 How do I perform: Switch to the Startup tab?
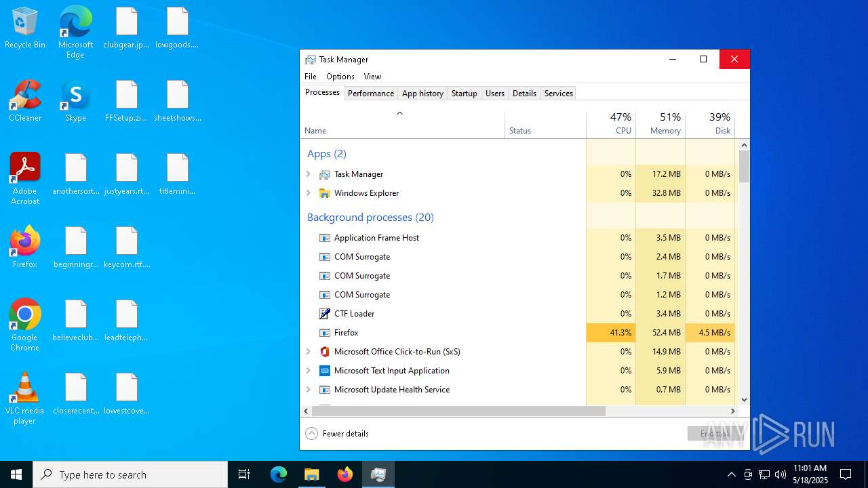pyautogui.click(x=465, y=94)
